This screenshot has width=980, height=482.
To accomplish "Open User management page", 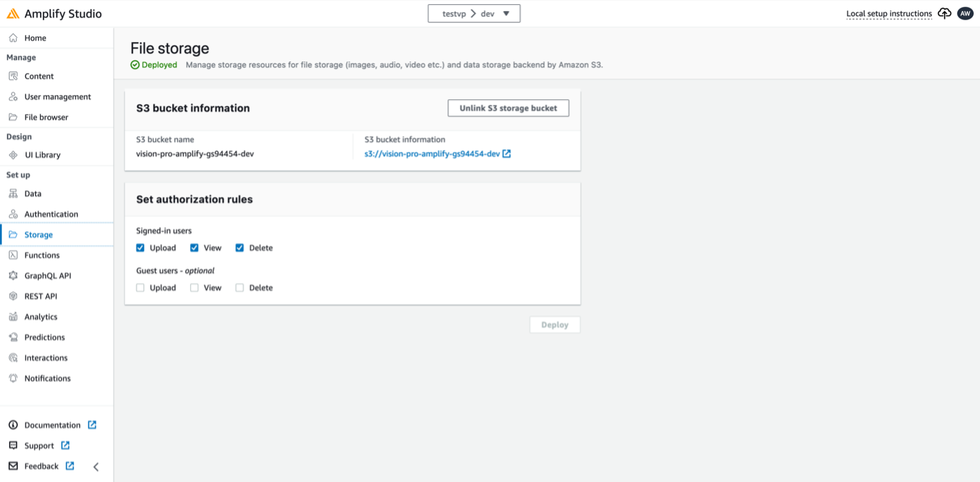I will pyautogui.click(x=56, y=97).
